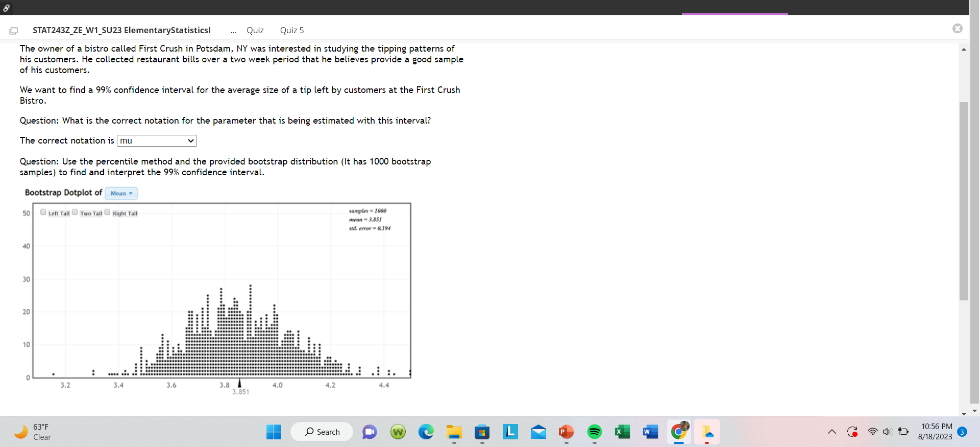Screen dimensions: 980x447
Task: Tick the Right Tail checkbox
Action: click(x=108, y=212)
